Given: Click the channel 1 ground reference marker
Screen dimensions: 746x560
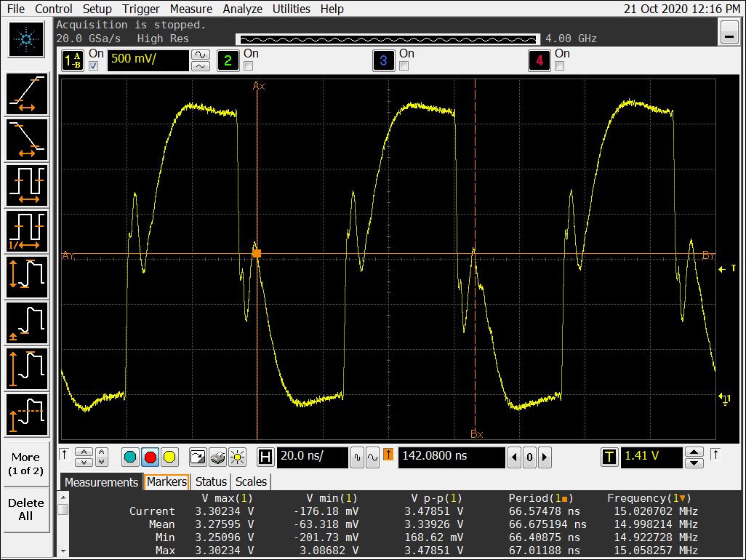Looking at the screenshot, I should 725,399.
